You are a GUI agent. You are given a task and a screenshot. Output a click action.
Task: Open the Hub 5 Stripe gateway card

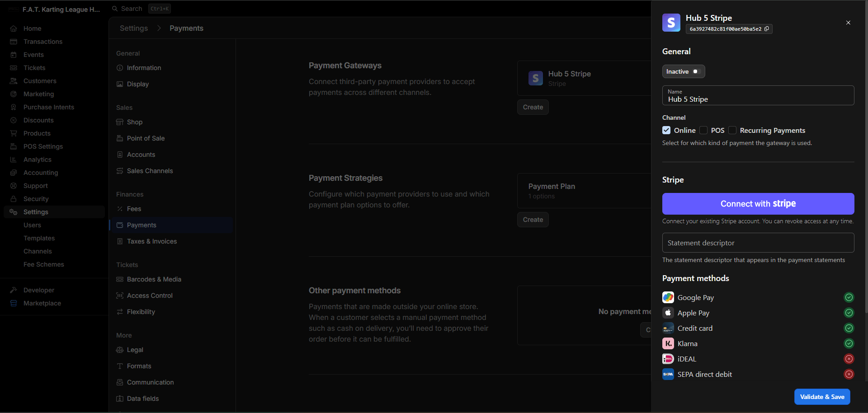pyautogui.click(x=584, y=78)
